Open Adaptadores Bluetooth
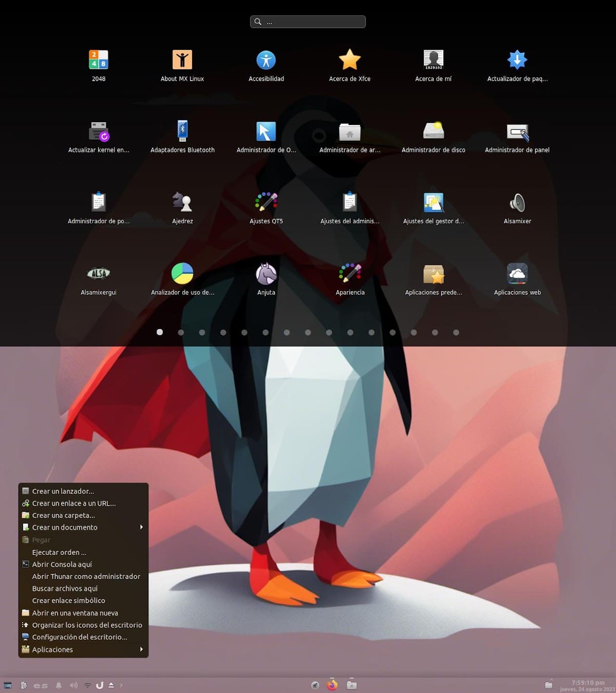The image size is (616, 693). click(x=182, y=132)
